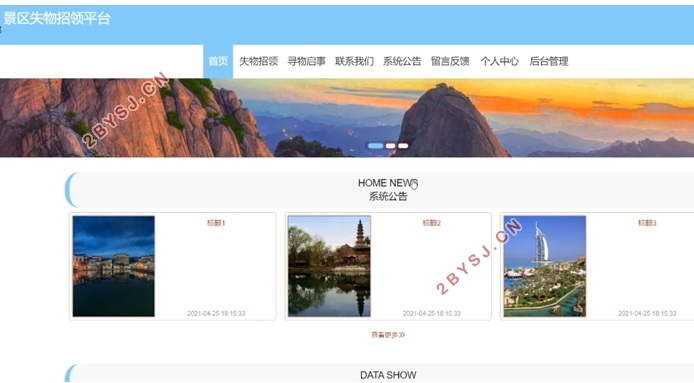Click the 标题2 announcement title
Screen dimensions: 694x383
[432, 223]
